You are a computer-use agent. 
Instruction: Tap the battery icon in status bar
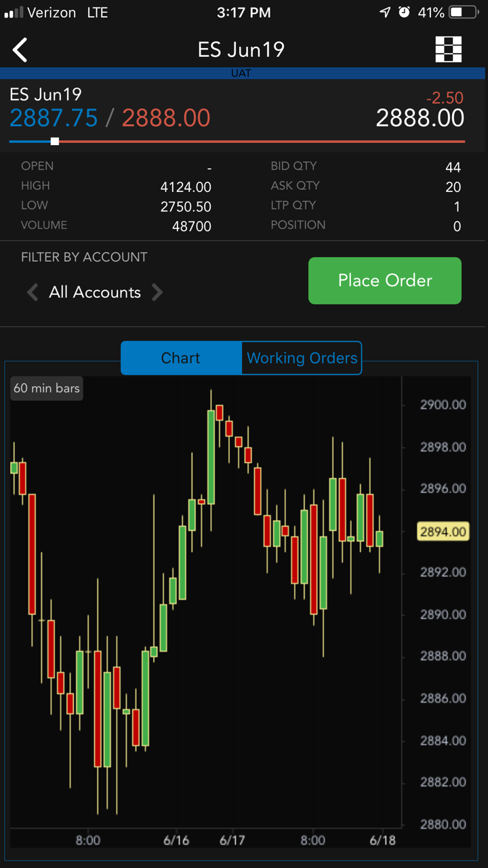[464, 12]
